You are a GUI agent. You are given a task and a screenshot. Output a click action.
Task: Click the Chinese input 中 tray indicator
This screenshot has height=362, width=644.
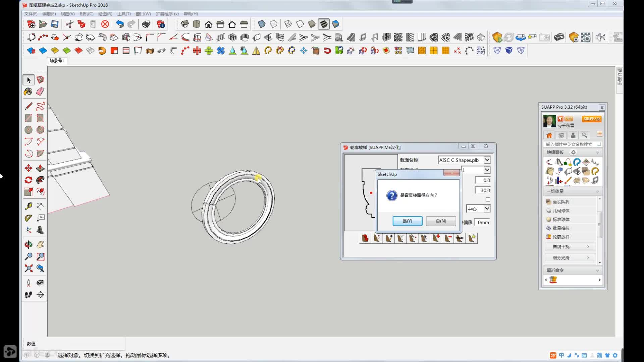[x=561, y=355]
